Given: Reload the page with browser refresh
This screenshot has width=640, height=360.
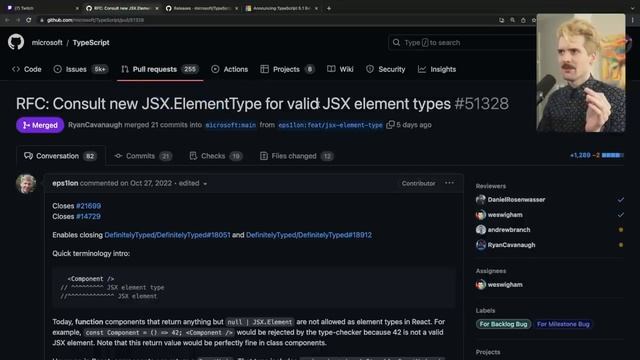Looking at the screenshot, I should tap(29, 20).
